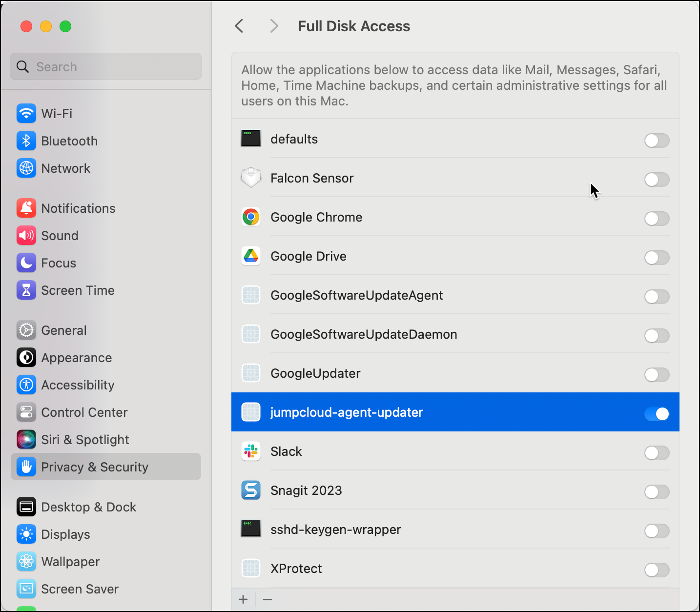The image size is (700, 612).
Task: Open the Screen Saver settings pane
Action: click(106, 589)
